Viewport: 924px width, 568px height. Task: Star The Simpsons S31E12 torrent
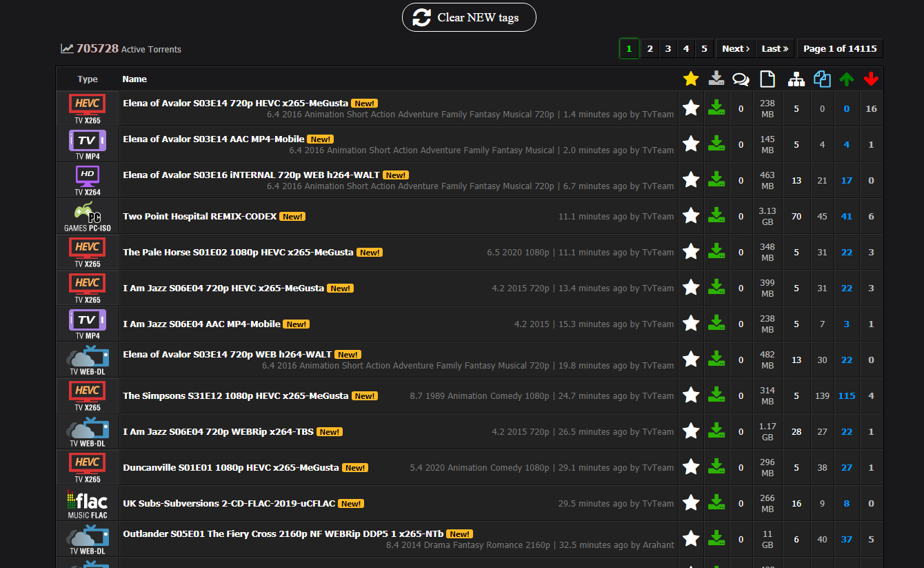pos(691,395)
